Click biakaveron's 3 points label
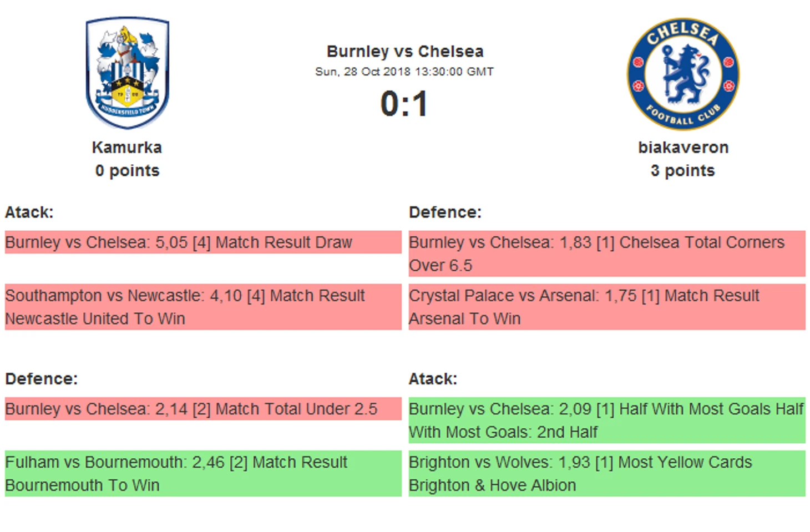Image resolution: width=810 pixels, height=532 pixels. click(683, 171)
